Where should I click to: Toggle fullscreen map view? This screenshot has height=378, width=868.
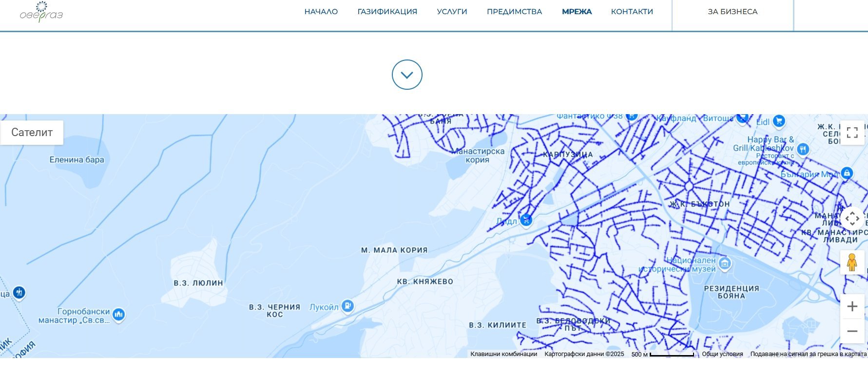(852, 133)
